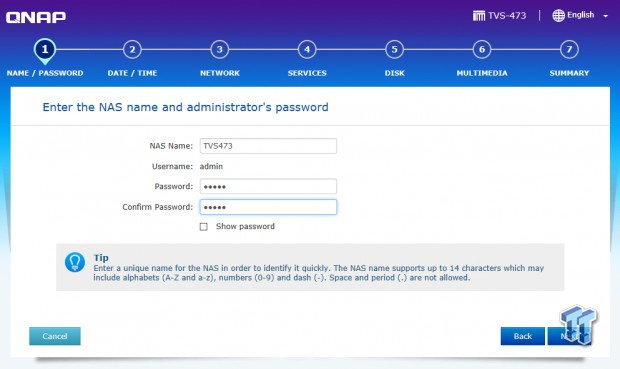Go to step 5 Disk circle
620x369 pixels.
[x=394, y=49]
